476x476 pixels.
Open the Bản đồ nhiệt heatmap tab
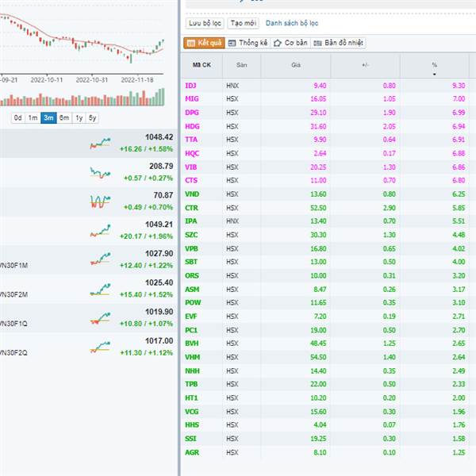(x=338, y=43)
